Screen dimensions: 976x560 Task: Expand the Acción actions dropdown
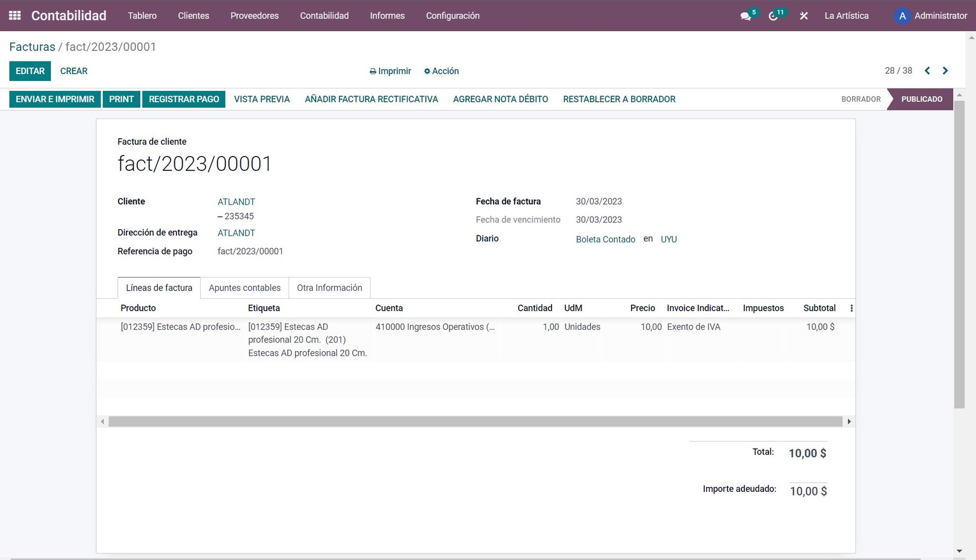tap(441, 71)
